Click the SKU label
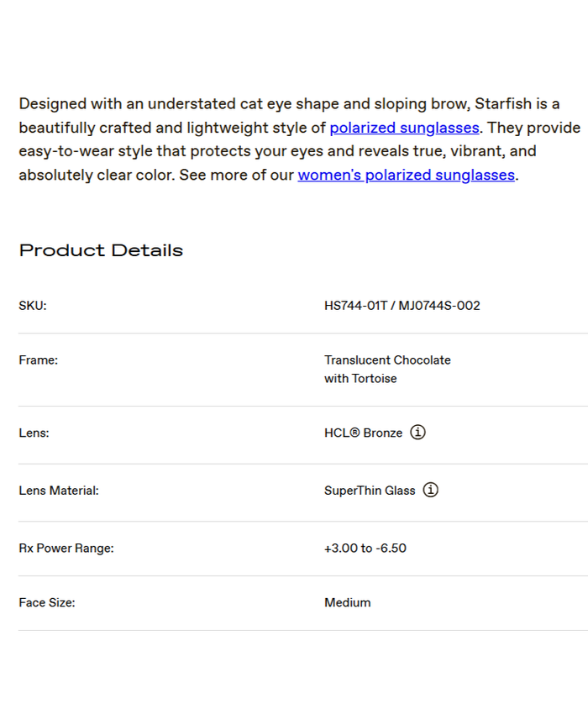 point(33,306)
